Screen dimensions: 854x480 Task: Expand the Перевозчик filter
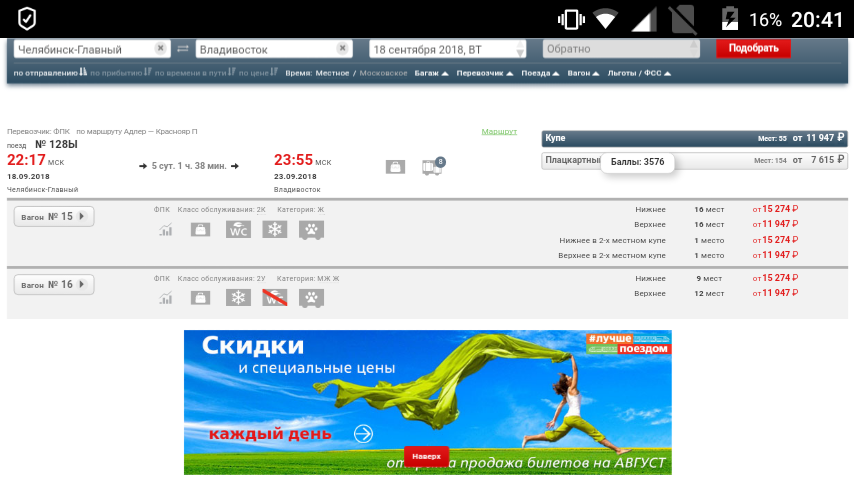pos(484,73)
